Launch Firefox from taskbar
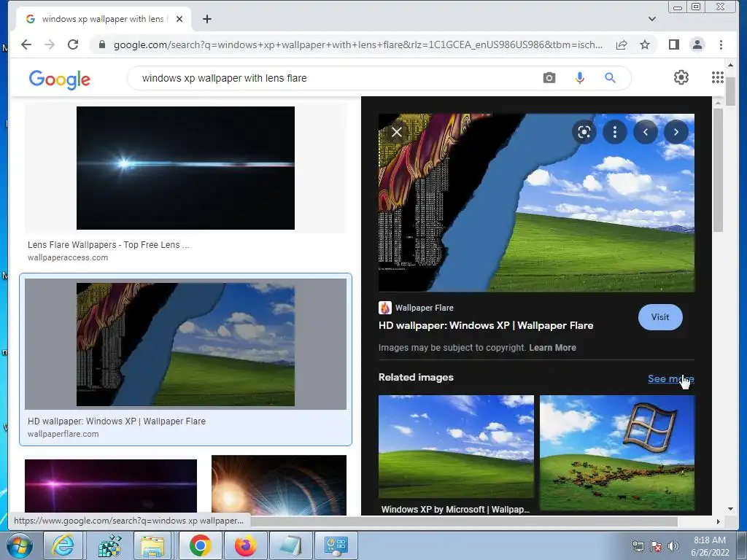 [x=245, y=545]
